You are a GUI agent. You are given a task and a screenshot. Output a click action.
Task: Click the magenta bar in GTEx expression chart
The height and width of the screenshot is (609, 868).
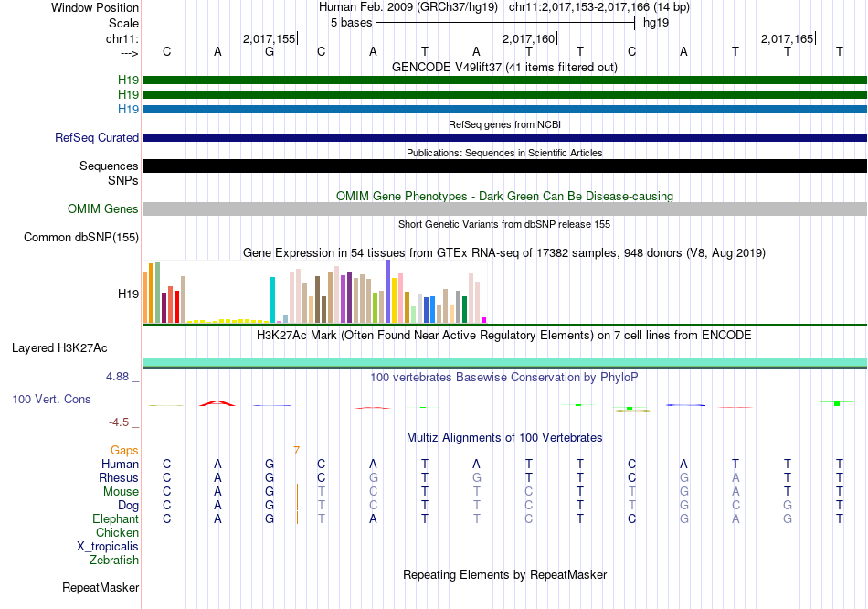coord(484,320)
